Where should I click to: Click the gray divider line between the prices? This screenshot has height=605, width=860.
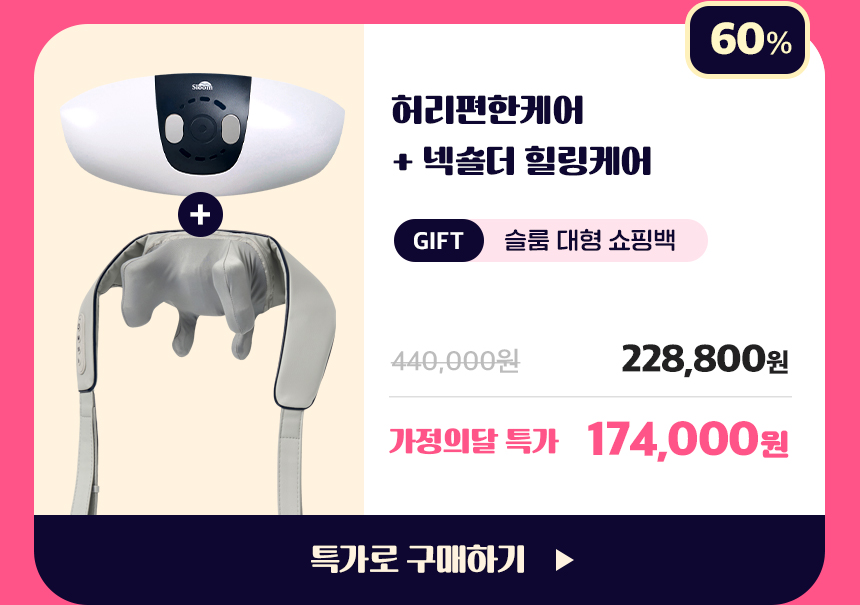[590, 396]
